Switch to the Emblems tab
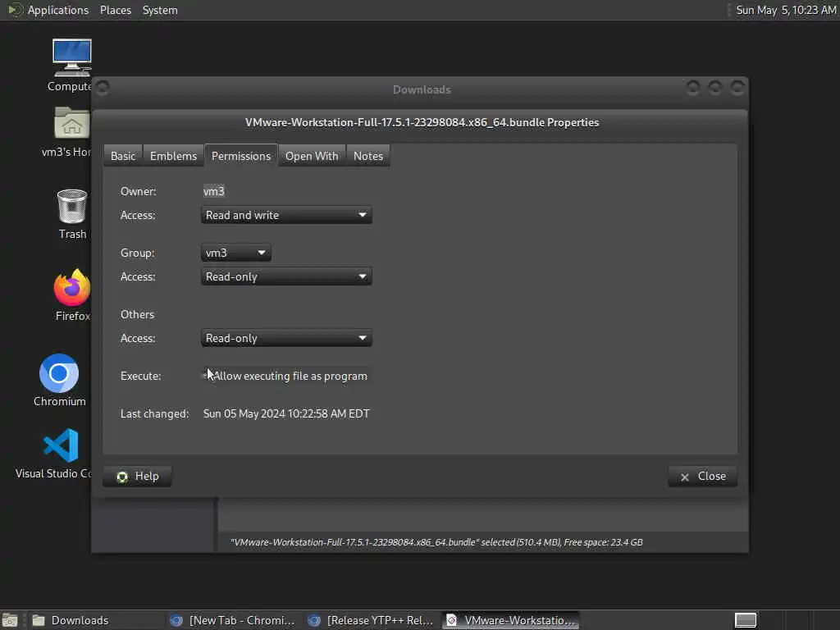Image resolution: width=840 pixels, height=630 pixels. 173,156
